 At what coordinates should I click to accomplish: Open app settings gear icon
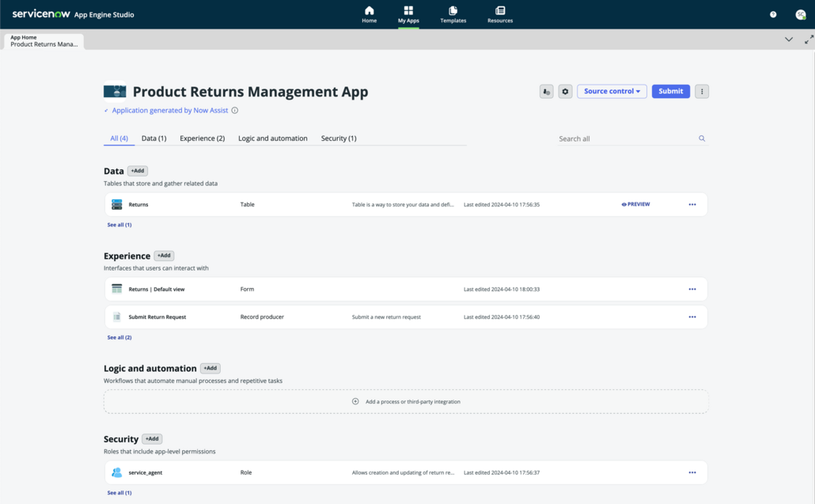click(565, 92)
